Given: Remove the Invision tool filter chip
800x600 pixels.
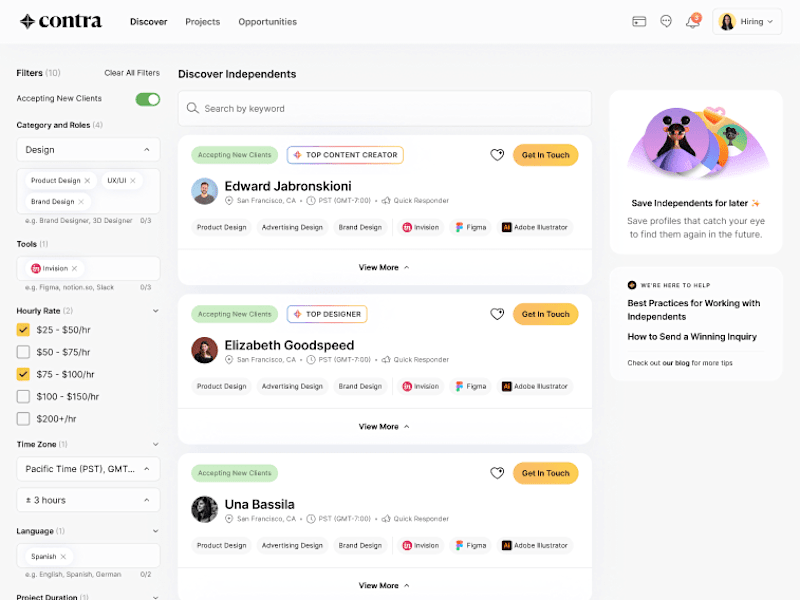Looking at the screenshot, I should [x=74, y=268].
